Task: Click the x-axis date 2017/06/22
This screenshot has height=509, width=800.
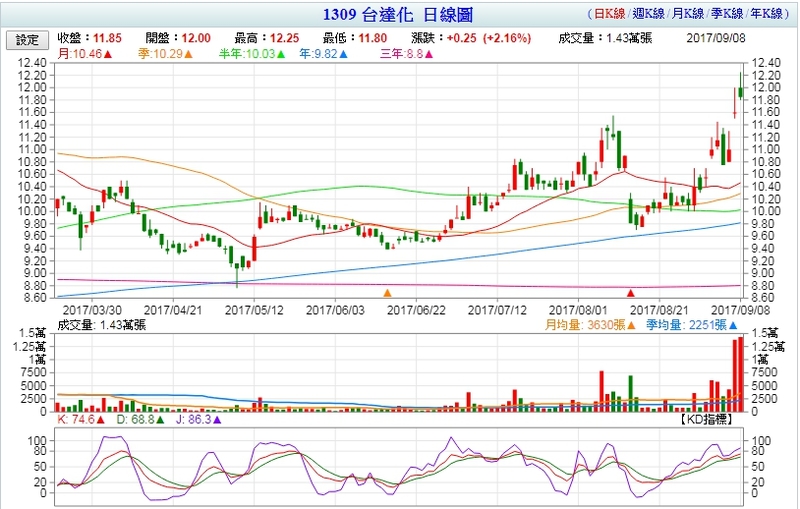Action: [x=416, y=310]
